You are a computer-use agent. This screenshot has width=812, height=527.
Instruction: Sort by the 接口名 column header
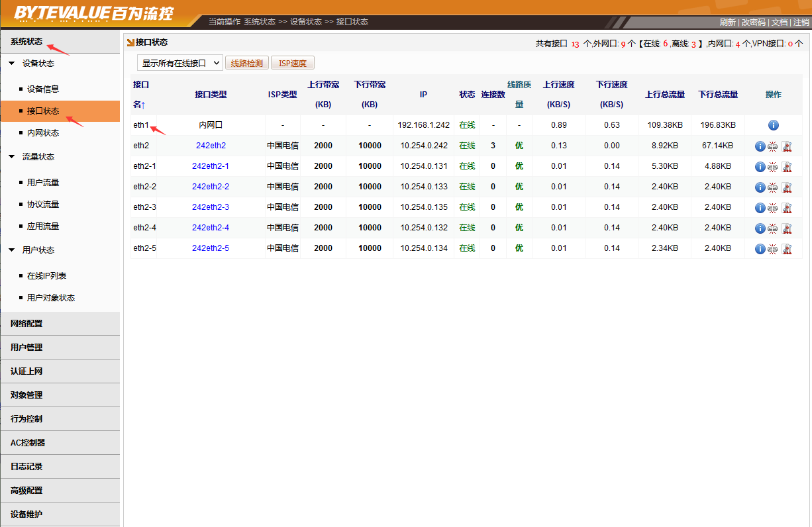[x=139, y=95]
